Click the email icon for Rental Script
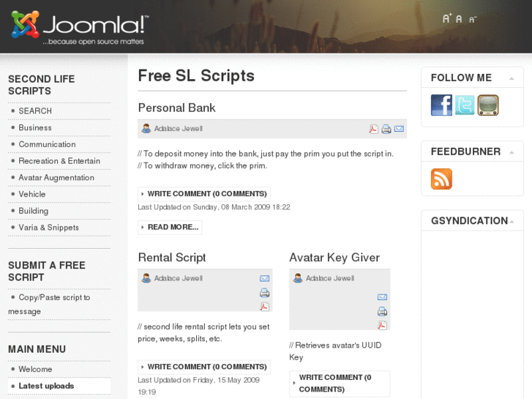This screenshot has height=399, width=532. tap(264, 279)
